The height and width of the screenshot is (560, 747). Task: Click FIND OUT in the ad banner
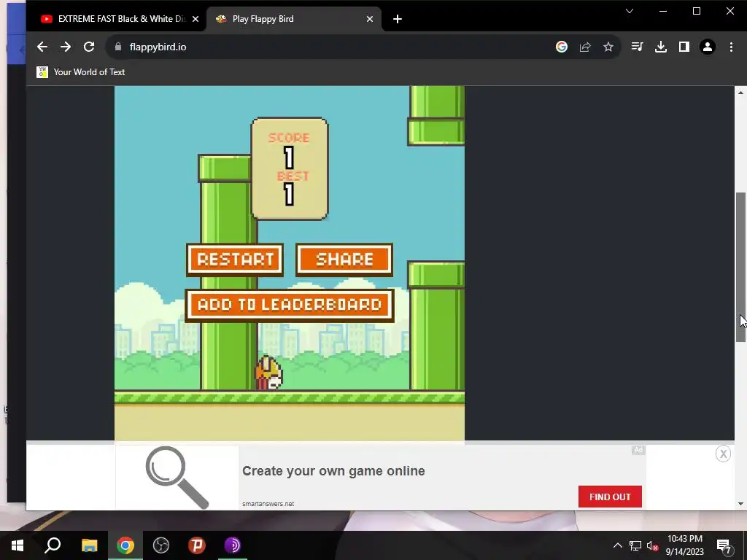point(610,497)
